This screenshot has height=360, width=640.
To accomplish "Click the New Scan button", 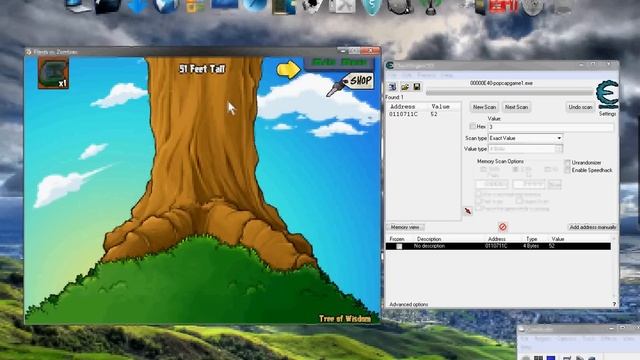I will [x=484, y=107].
